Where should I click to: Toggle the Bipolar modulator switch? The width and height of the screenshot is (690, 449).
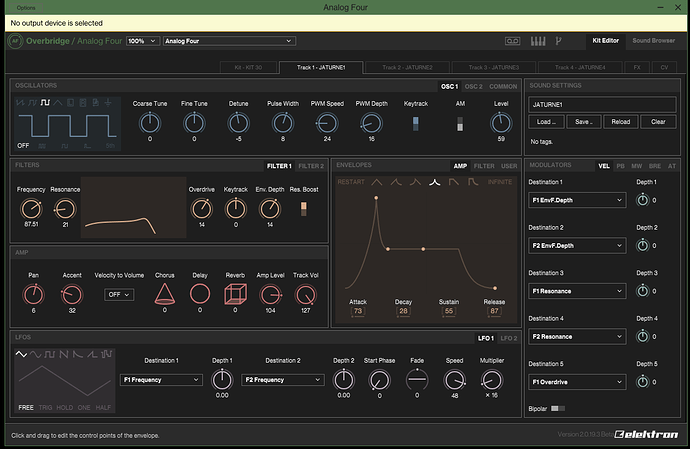[558, 409]
